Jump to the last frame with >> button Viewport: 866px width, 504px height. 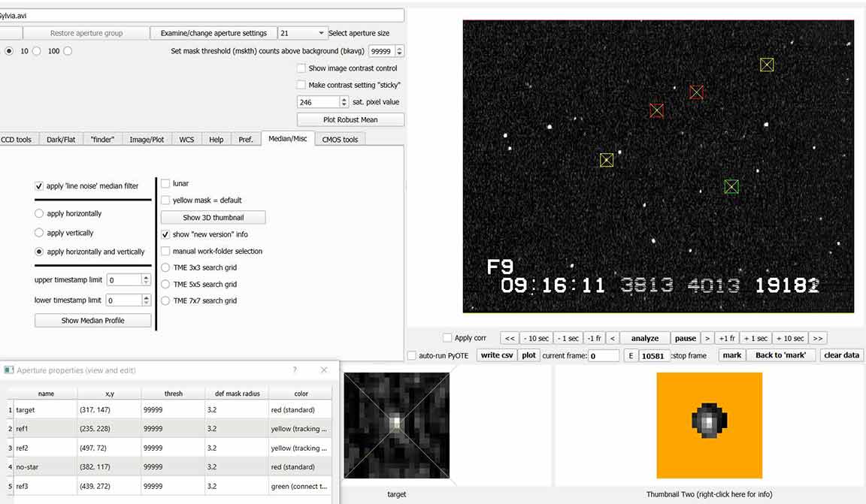818,339
